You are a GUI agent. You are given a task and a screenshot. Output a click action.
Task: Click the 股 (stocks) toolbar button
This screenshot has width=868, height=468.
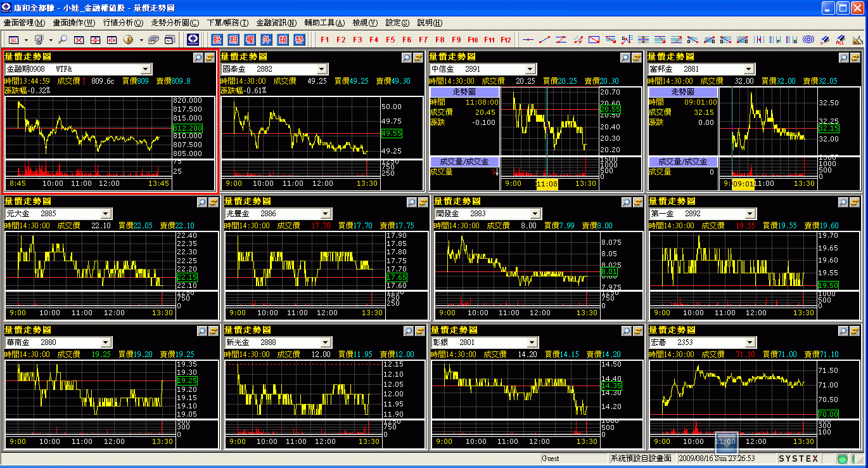[x=217, y=39]
